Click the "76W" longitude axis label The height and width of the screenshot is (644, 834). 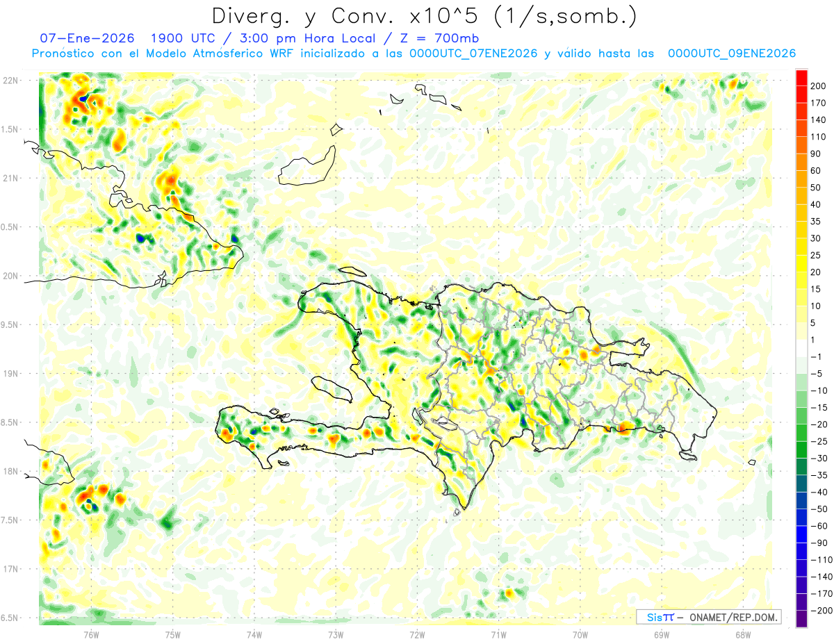92,634
